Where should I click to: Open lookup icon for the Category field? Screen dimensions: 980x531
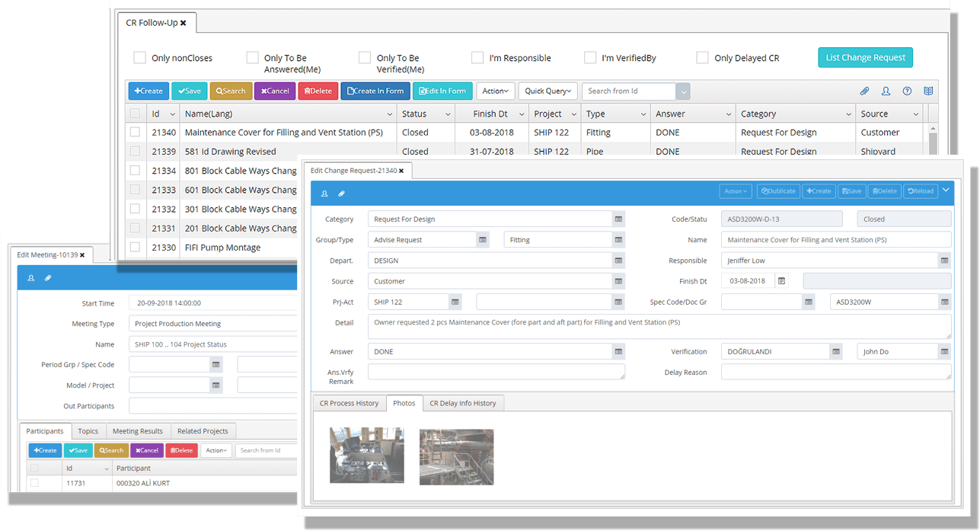point(619,219)
